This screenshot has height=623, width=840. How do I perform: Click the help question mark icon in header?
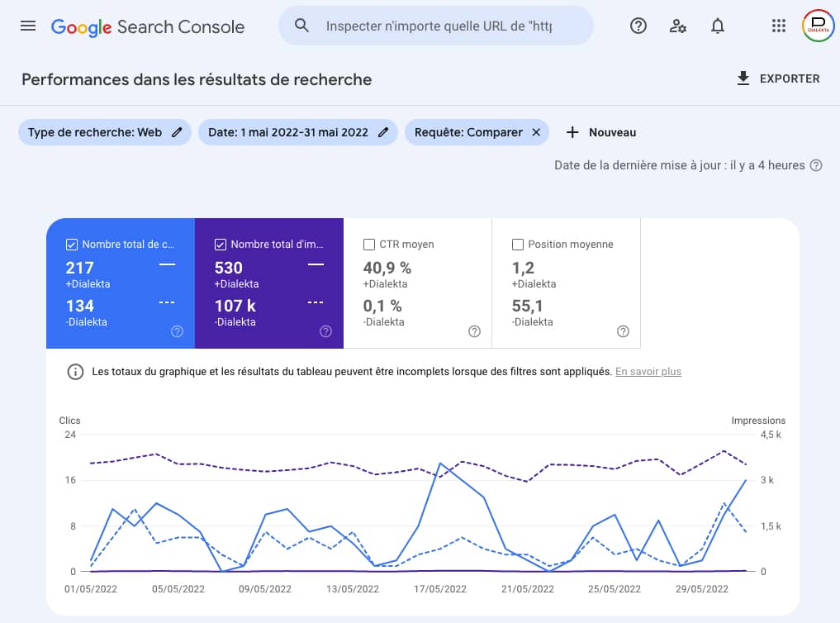[x=638, y=26]
